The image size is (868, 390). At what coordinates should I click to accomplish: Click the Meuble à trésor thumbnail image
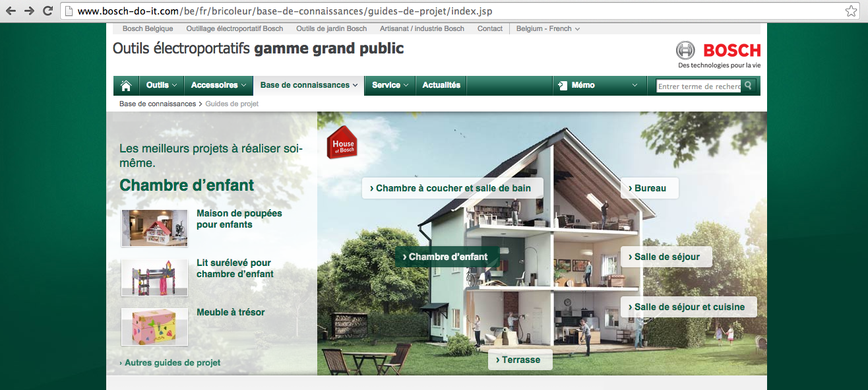coord(155,327)
